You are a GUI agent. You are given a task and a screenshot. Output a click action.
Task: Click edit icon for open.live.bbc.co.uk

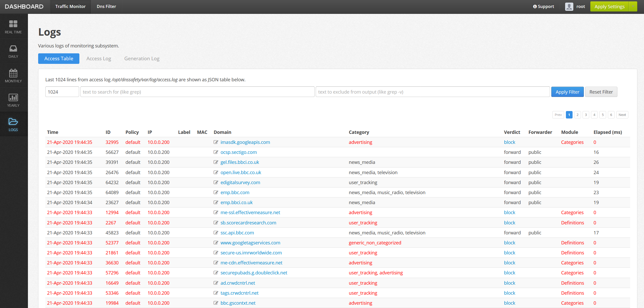216,172
